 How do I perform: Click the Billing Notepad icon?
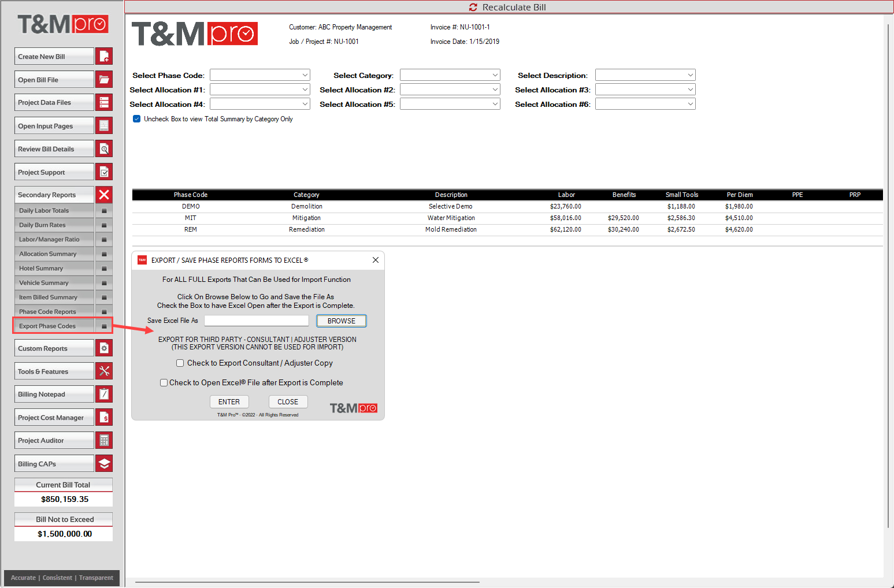(x=104, y=394)
